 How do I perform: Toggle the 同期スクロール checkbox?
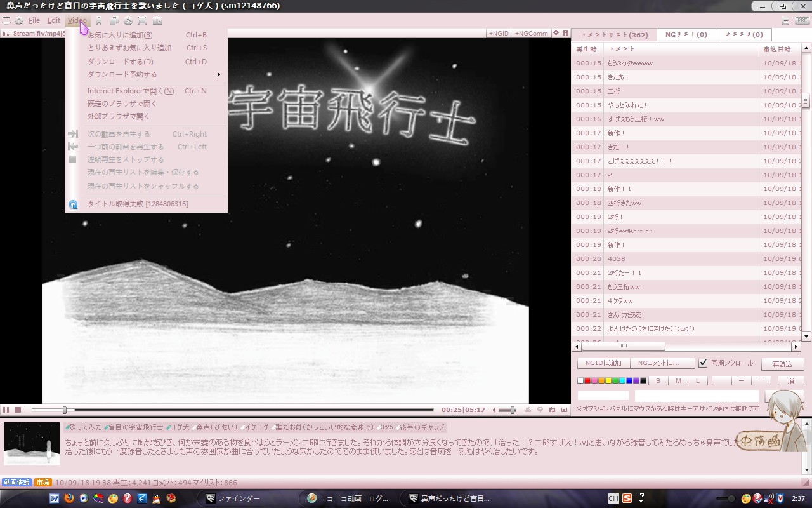[703, 363]
